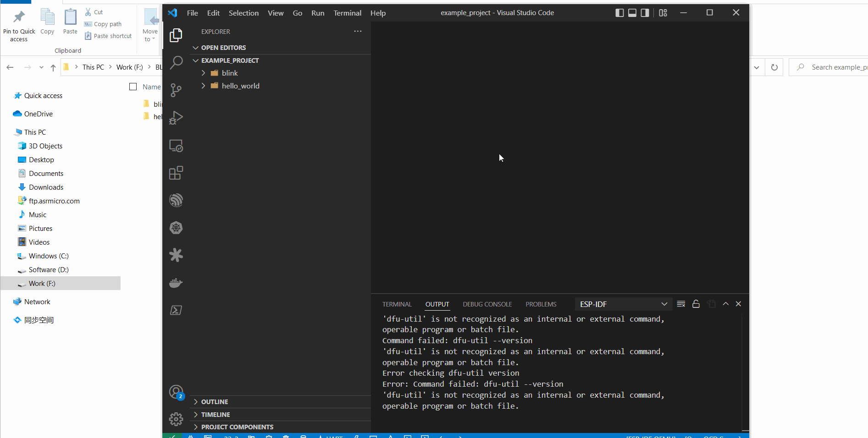Open the Remote Explorer sidebar icon
Viewport: 868px width, 438px height.
[176, 145]
